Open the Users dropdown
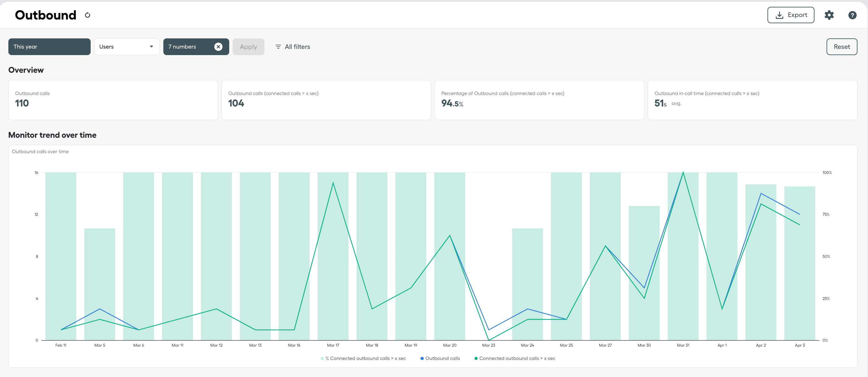The height and width of the screenshot is (377, 868). 127,46
